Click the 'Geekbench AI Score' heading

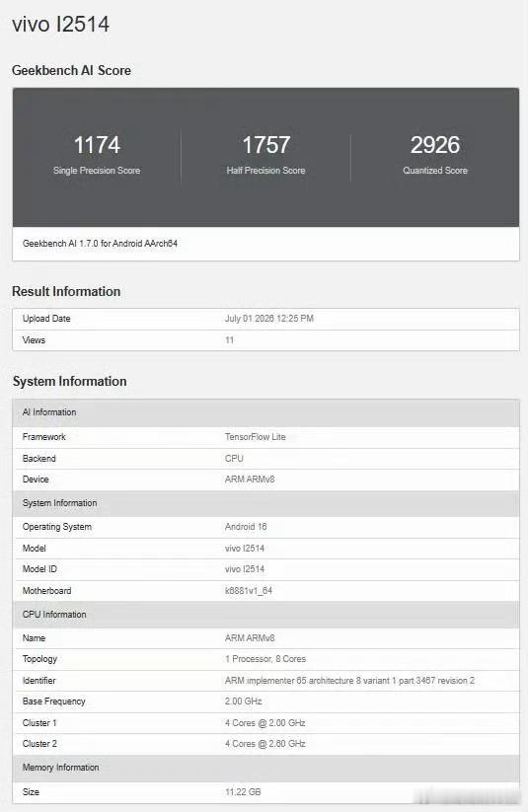point(71,70)
